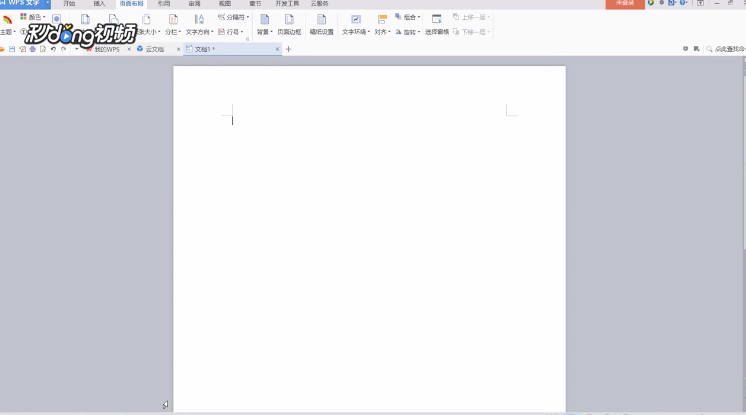
Task: Click the blue help question mark icon
Action: (683, 3)
